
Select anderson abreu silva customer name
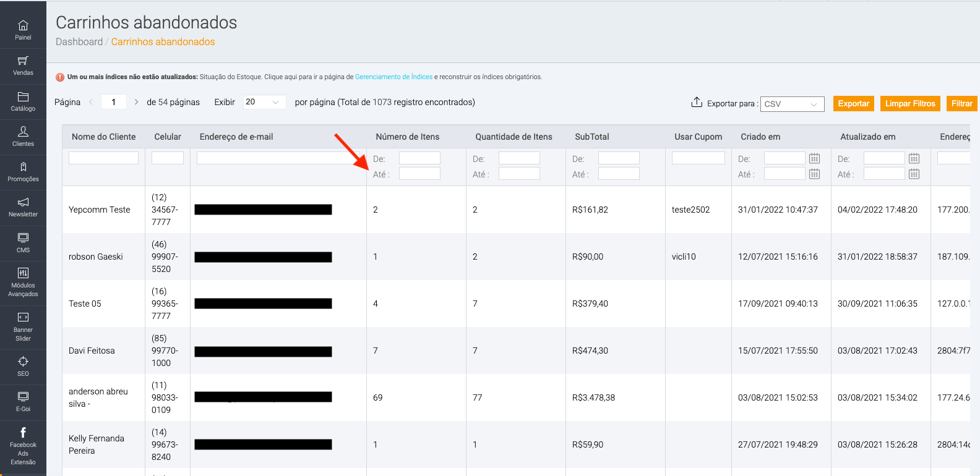tap(98, 397)
